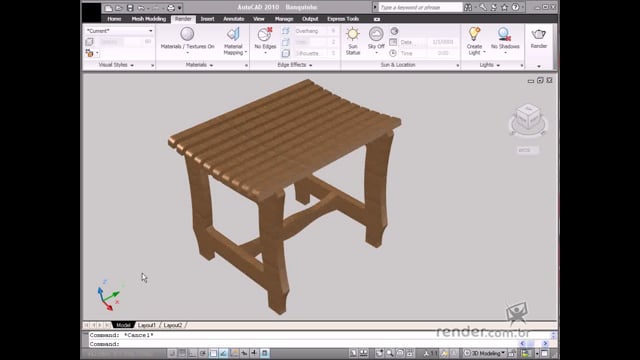Switch to the Insert ribbon tab
This screenshot has width=640, height=360.
[207, 19]
